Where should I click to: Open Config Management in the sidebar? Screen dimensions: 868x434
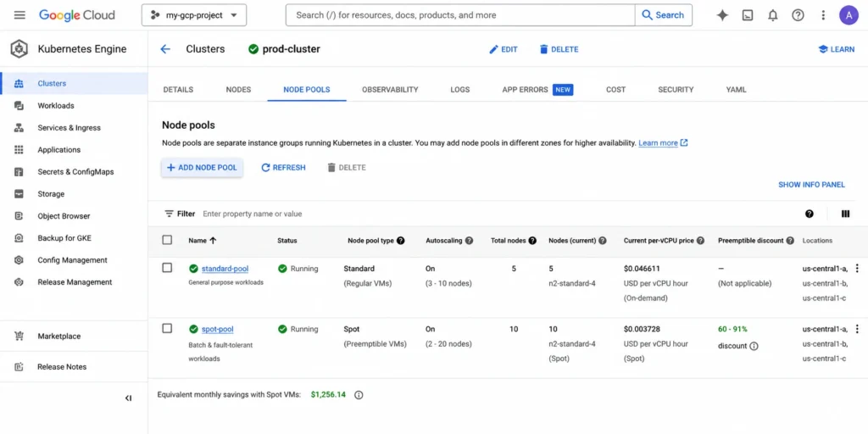pyautogui.click(x=74, y=260)
